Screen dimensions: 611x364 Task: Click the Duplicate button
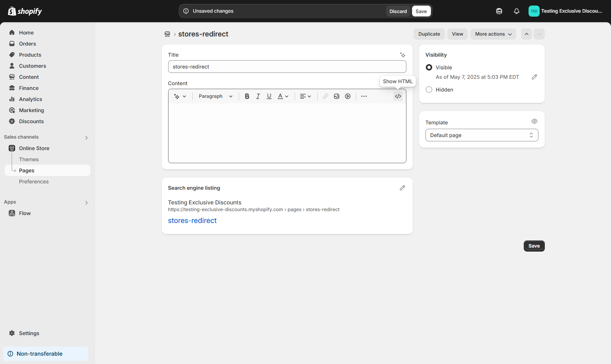429,34
